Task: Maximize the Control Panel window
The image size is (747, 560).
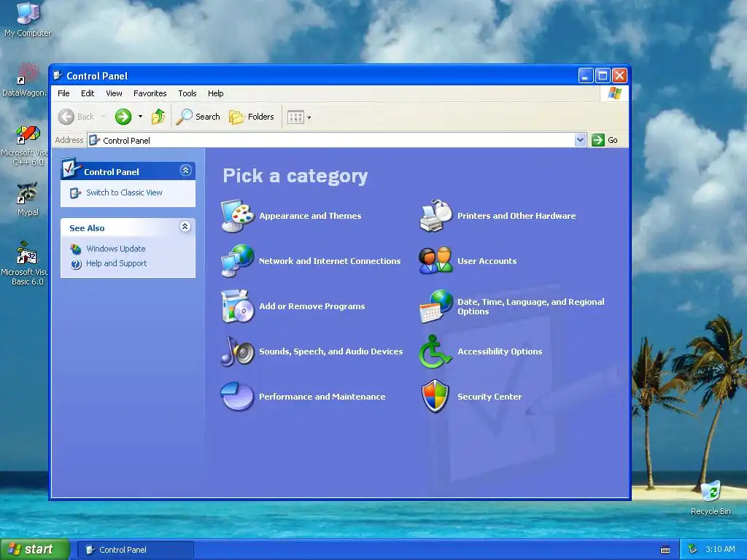Action: pos(603,75)
